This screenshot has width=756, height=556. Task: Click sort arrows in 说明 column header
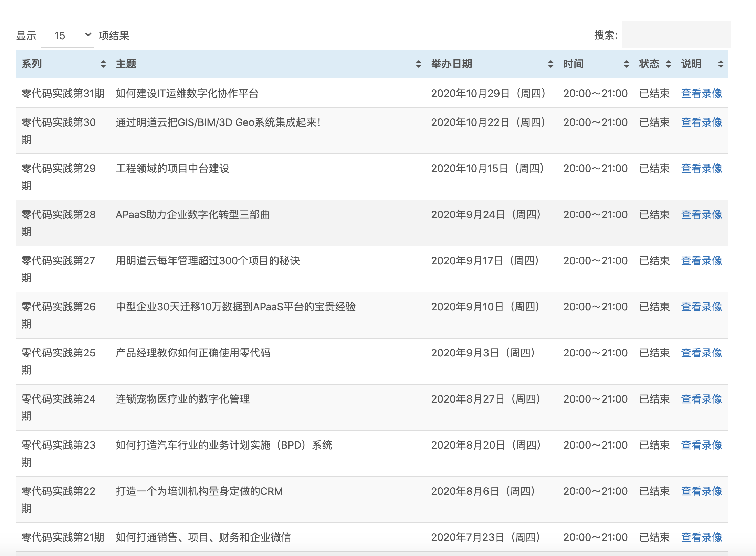pyautogui.click(x=721, y=64)
